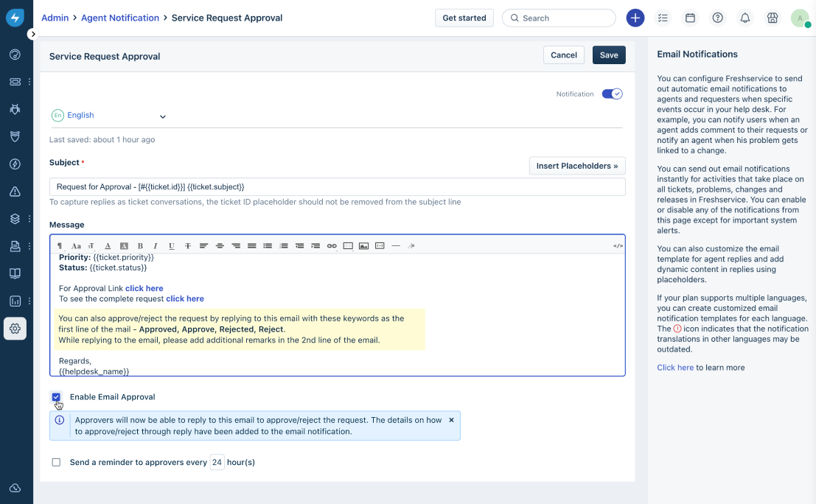The width and height of the screenshot is (816, 504).
Task: Open cloud icon at sidebar bottom
Action: 15,488
